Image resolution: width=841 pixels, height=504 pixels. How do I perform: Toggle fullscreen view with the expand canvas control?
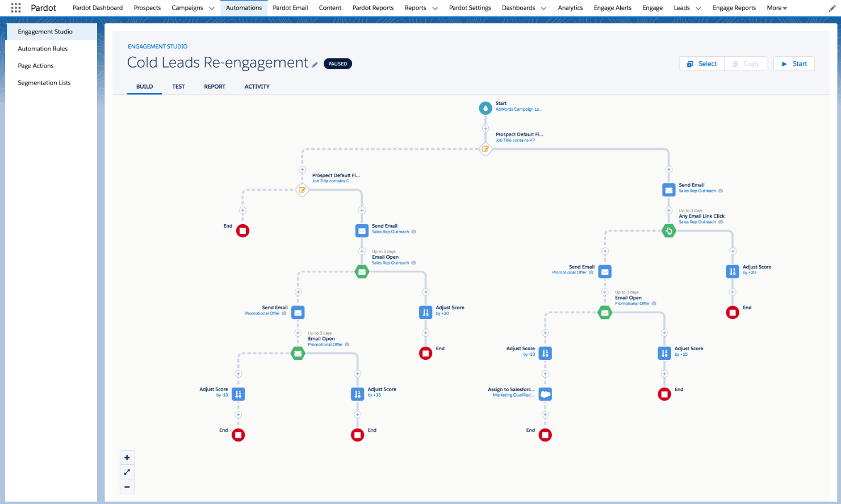pyautogui.click(x=127, y=472)
